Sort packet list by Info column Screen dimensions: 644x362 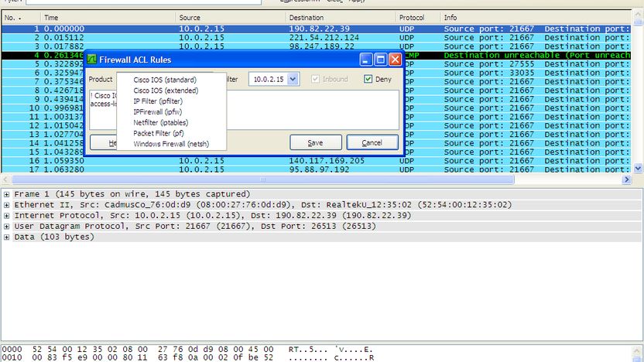[536, 18]
